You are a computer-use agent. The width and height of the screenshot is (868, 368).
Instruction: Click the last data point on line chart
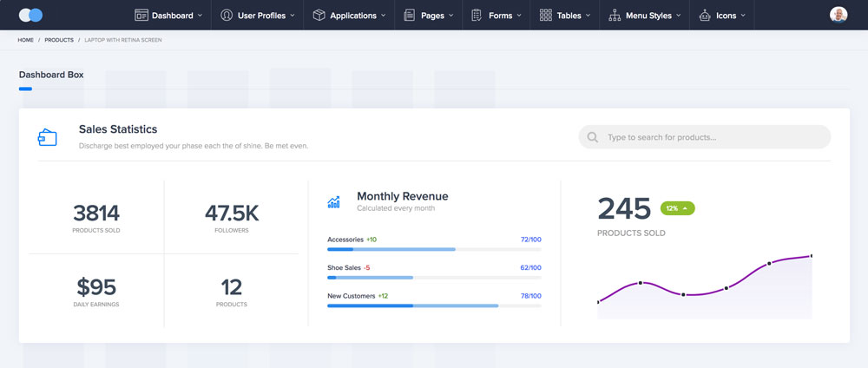(x=812, y=256)
